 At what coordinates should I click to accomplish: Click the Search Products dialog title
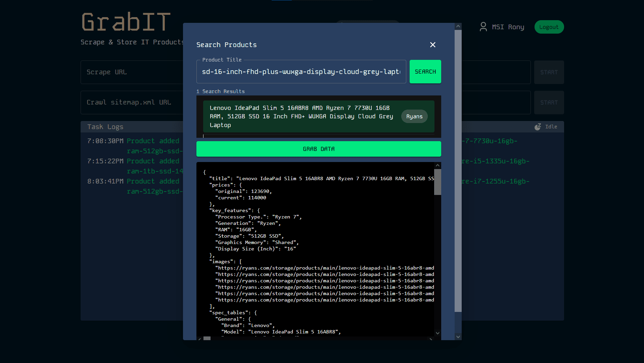tap(227, 45)
